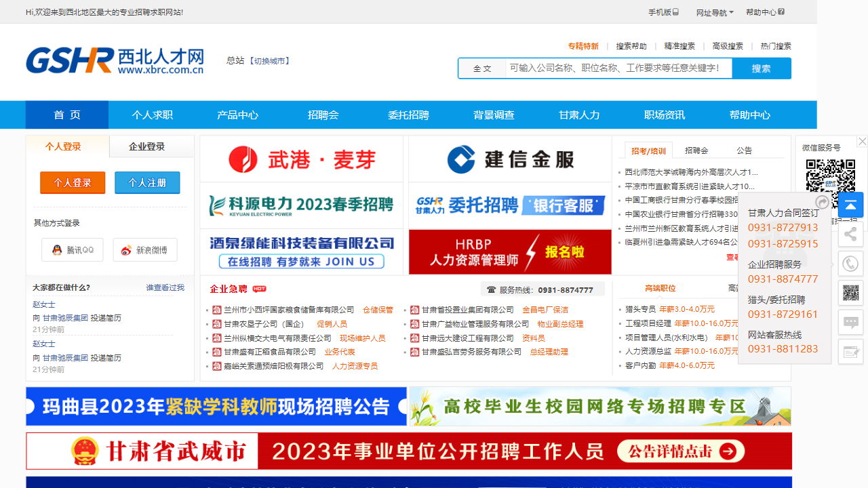Open the 精准搜索 link
Screen dimensions: 868x488
[x=679, y=46]
